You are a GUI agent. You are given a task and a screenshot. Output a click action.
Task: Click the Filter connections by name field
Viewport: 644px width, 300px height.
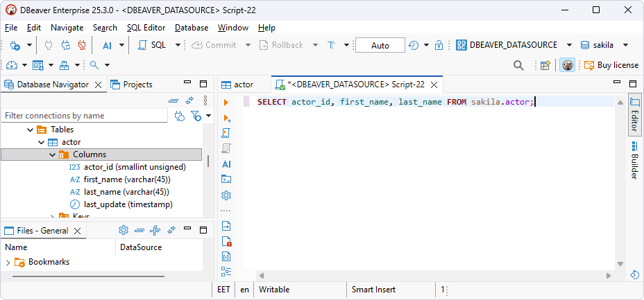click(x=84, y=116)
